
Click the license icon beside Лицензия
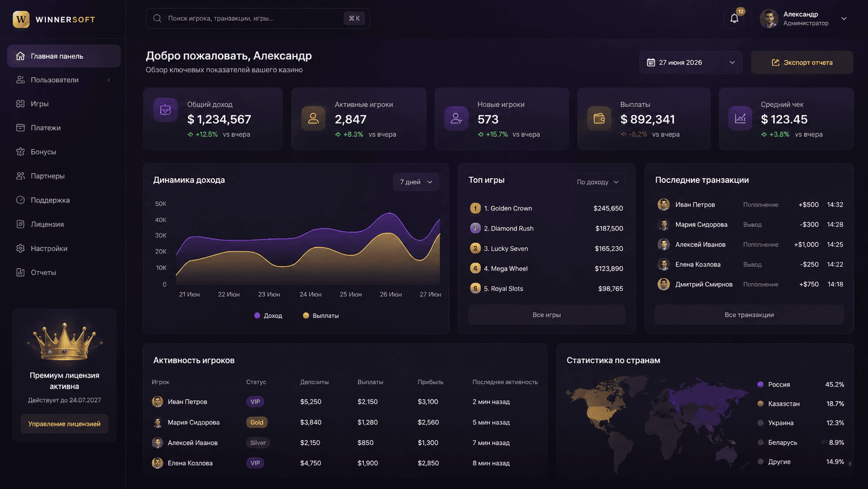coord(20,224)
